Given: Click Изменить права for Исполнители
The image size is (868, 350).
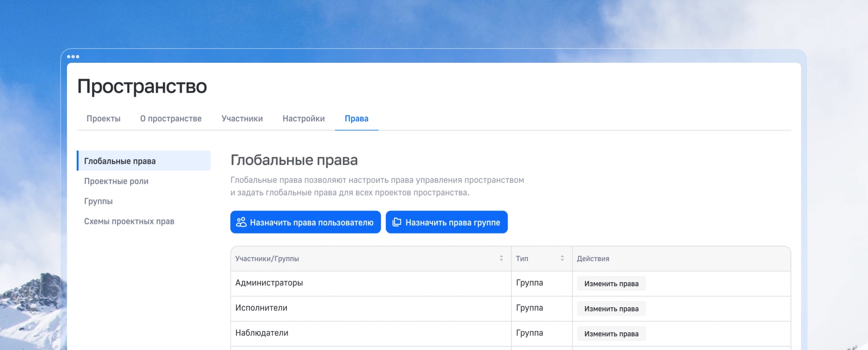Looking at the screenshot, I should (611, 309).
